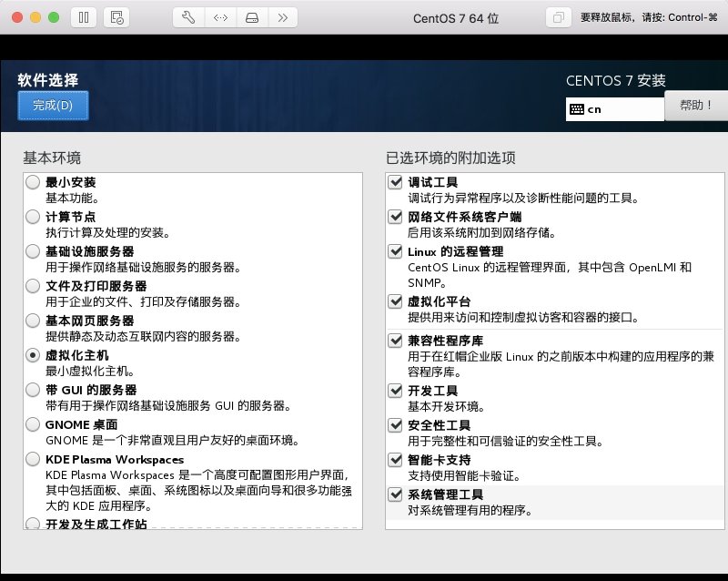The height and width of the screenshot is (581, 728).
Task: Select 计算节点 environment
Action: pyautogui.click(x=33, y=217)
